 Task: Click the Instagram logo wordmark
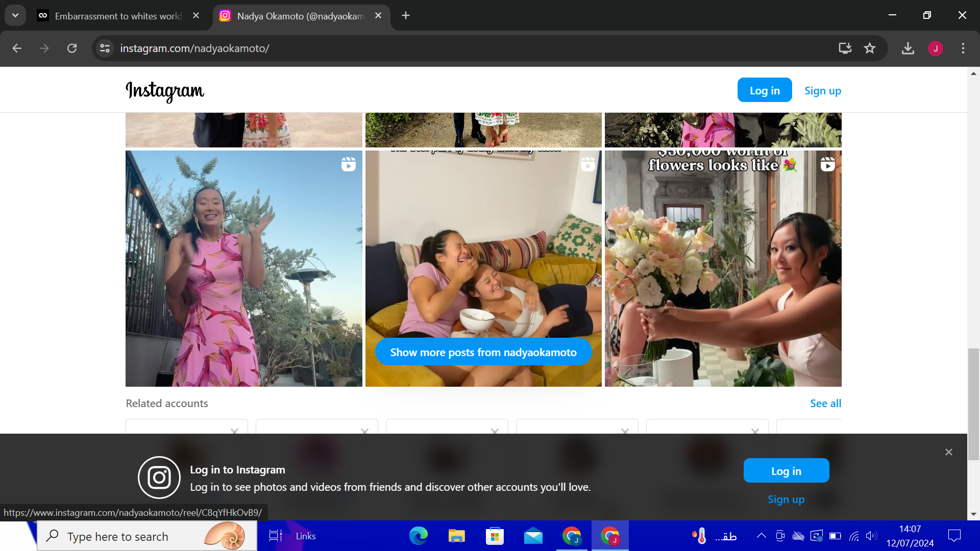[x=164, y=91]
